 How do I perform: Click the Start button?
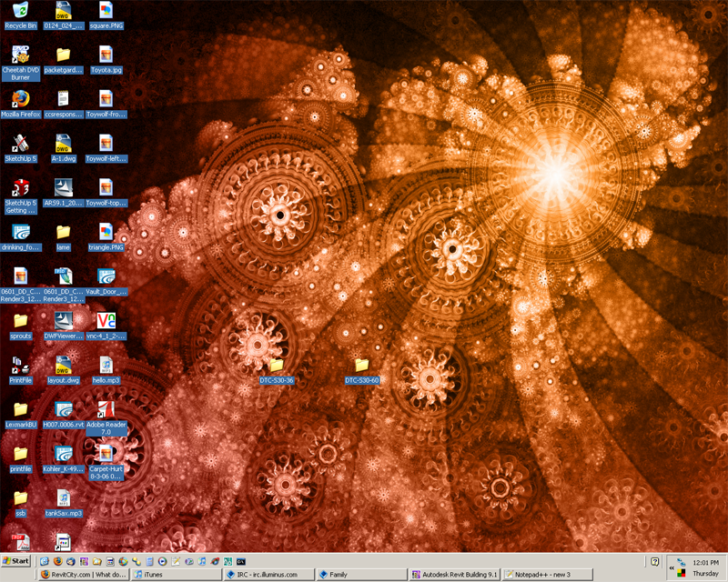pyautogui.click(x=15, y=561)
